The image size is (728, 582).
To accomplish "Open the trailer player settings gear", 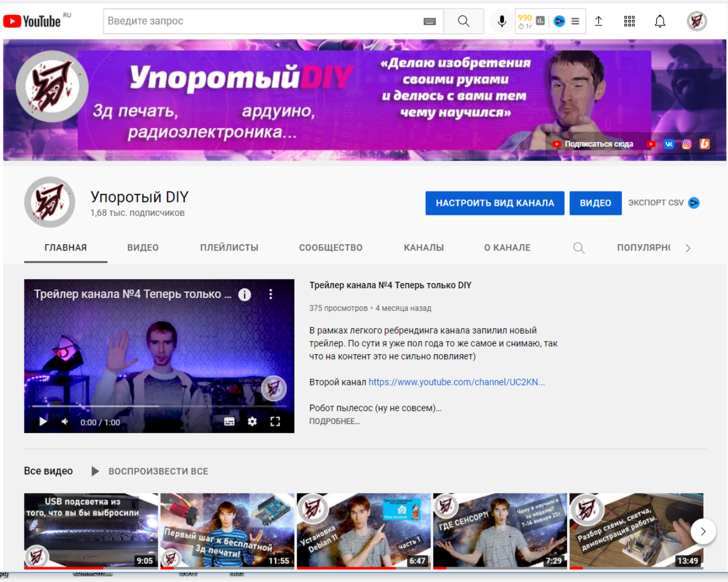I will click(x=252, y=421).
